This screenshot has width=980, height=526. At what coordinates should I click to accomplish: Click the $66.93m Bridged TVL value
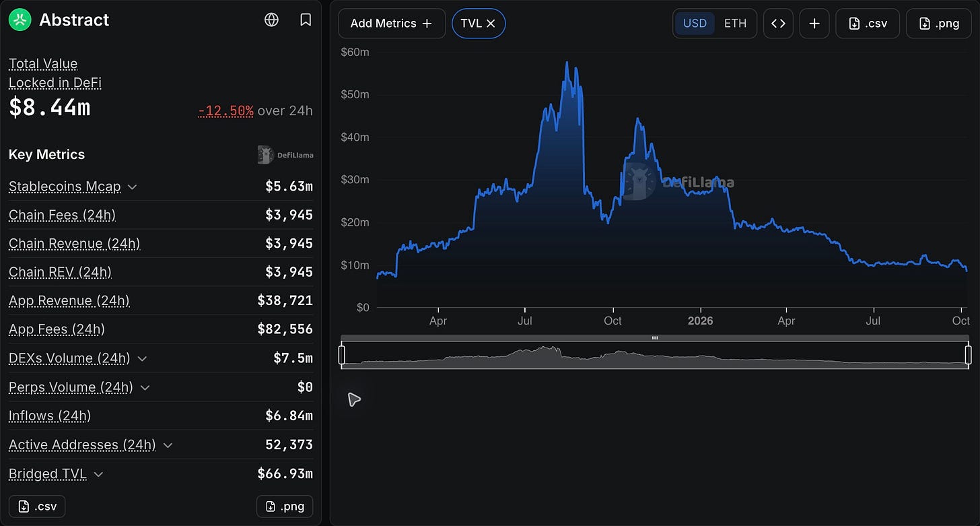point(285,474)
